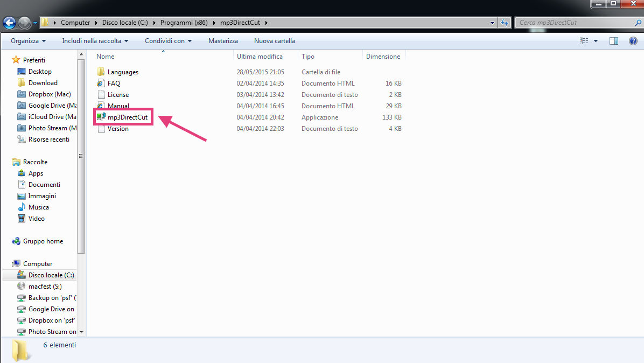
Task: Click the date 28/05/2015 21:05
Action: point(261,72)
